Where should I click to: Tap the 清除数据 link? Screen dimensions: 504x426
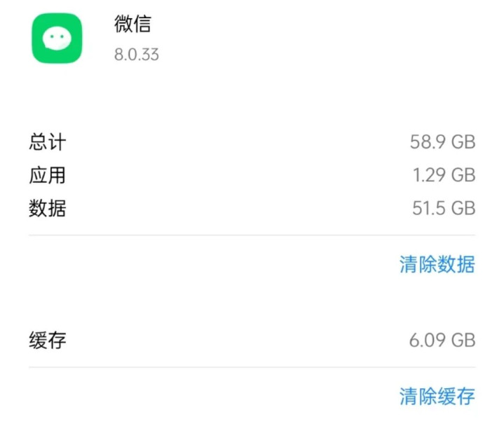[437, 264]
